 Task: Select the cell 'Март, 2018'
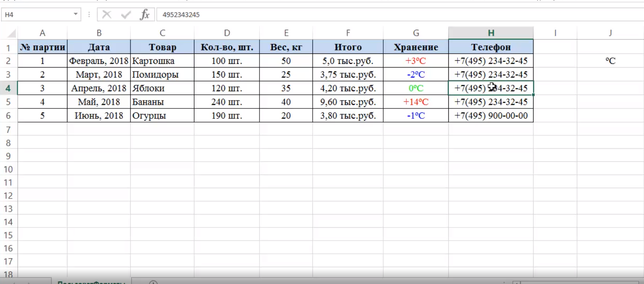pyautogui.click(x=99, y=74)
